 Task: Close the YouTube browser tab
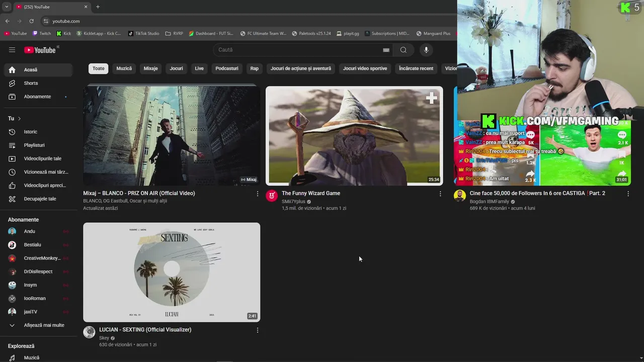tap(86, 7)
